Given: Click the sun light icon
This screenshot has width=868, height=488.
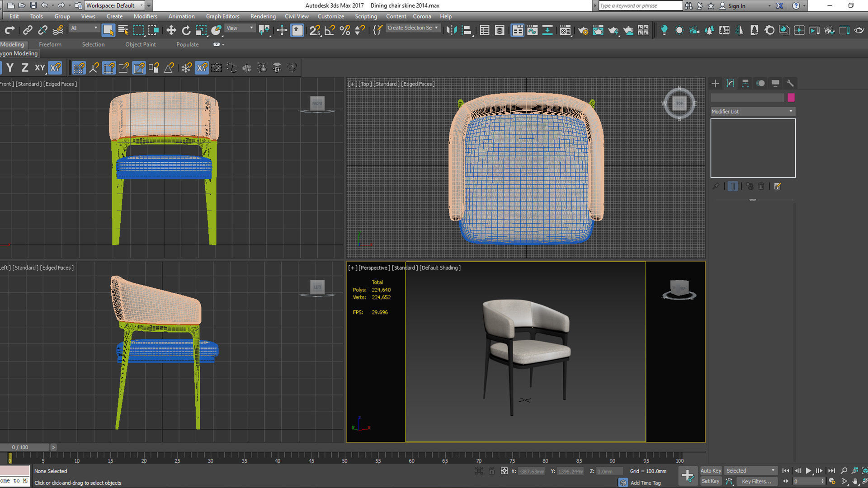Looking at the screenshot, I should coord(679,30).
